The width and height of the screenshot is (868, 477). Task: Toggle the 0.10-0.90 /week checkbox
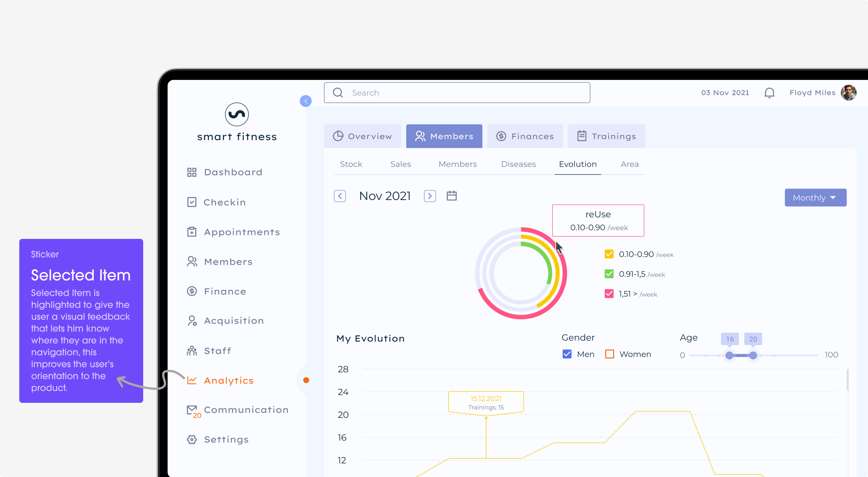coord(609,254)
